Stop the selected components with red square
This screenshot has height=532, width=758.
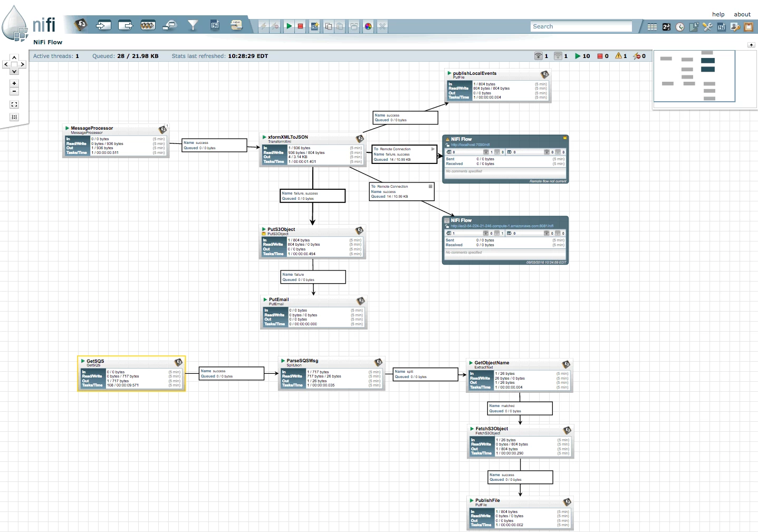[x=300, y=26]
